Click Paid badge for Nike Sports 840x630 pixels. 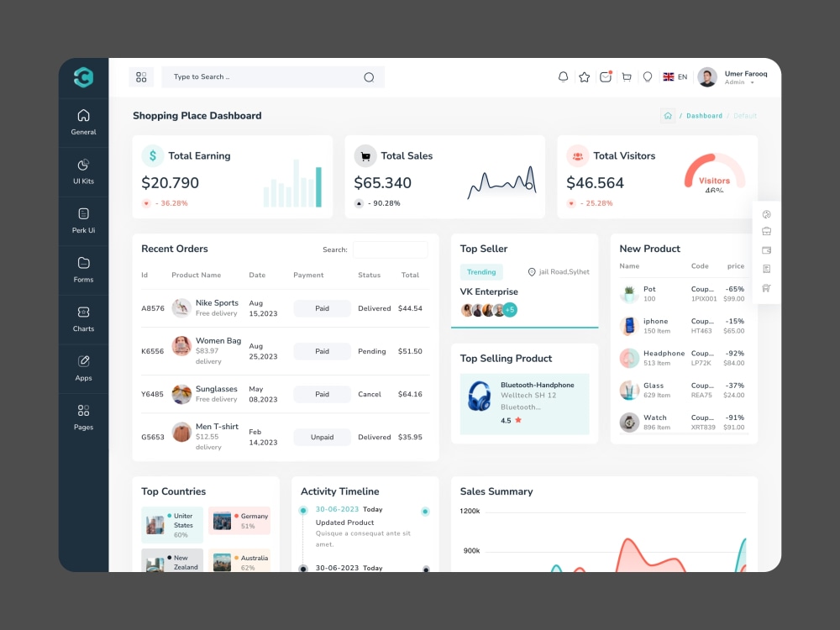pyautogui.click(x=322, y=308)
